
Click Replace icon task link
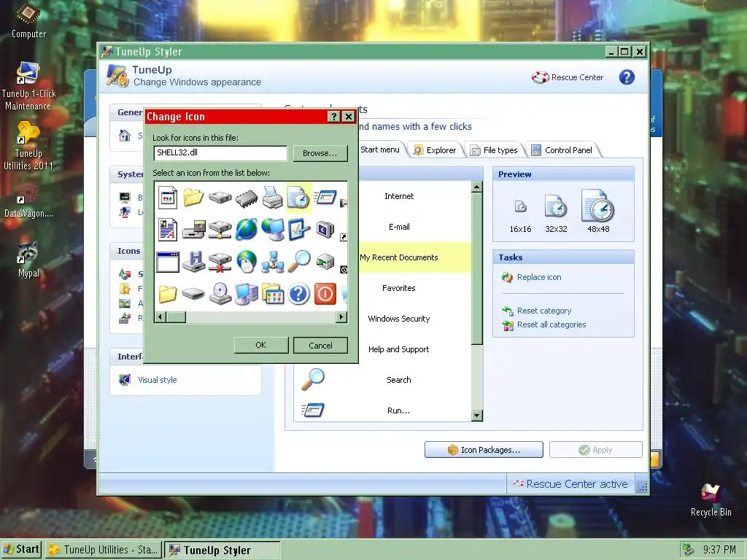pyautogui.click(x=539, y=277)
